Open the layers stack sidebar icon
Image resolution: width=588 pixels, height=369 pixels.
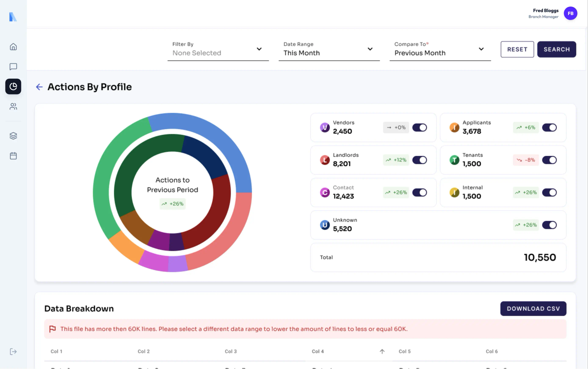13,136
